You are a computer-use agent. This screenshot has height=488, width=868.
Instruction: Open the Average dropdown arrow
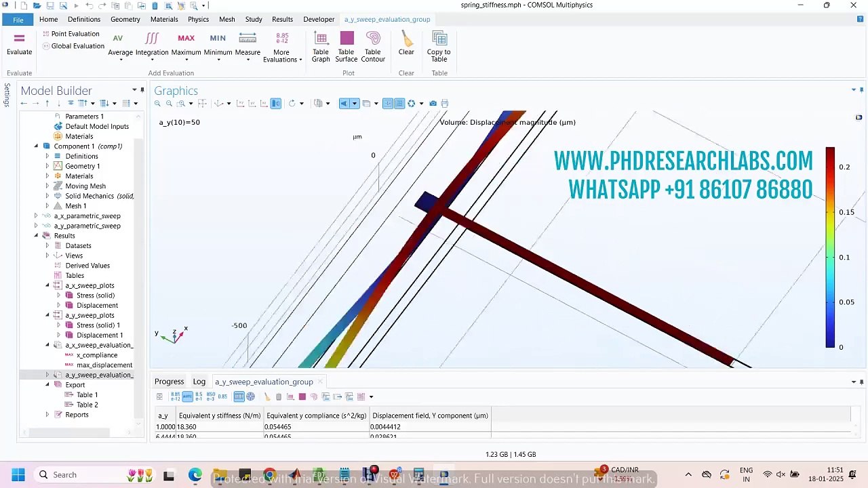pyautogui.click(x=121, y=60)
